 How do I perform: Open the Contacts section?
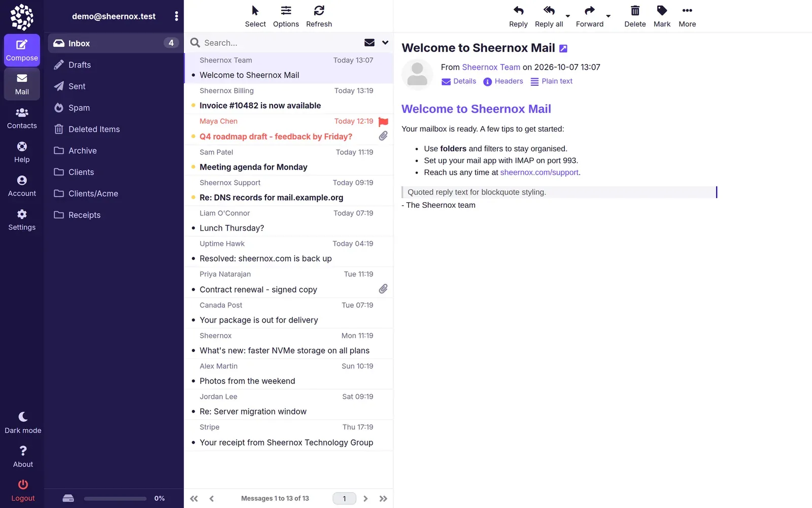(22, 118)
